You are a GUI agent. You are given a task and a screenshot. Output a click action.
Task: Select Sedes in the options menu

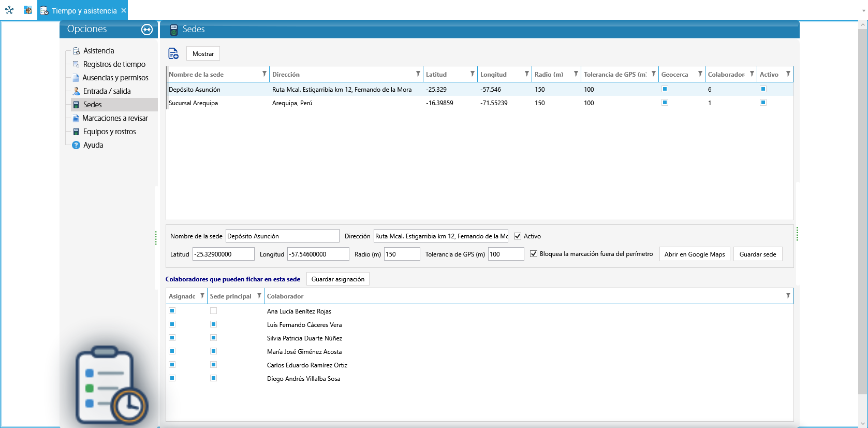[x=114, y=105]
